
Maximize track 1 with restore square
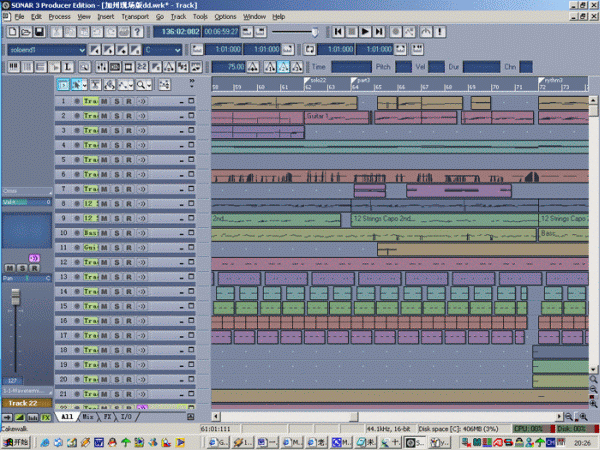[191, 101]
